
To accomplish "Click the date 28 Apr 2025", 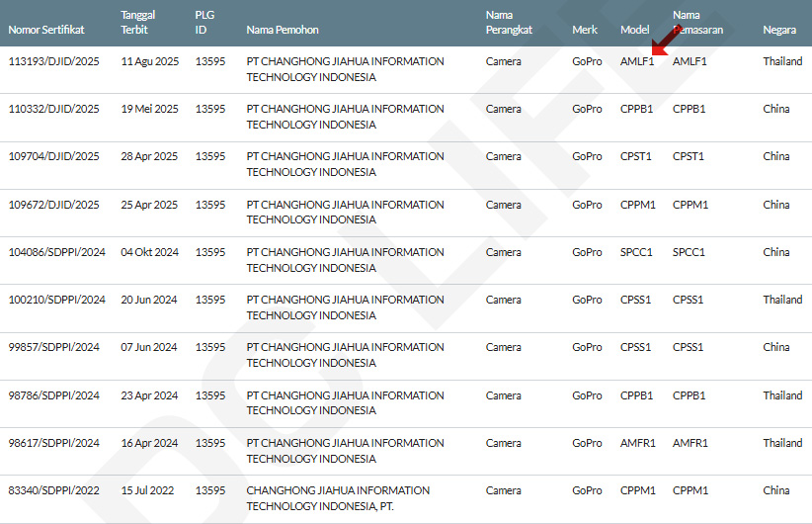I will 149,156.
